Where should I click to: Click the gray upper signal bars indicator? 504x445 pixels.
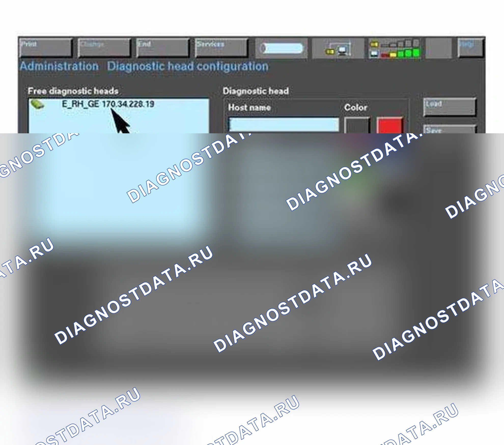click(400, 44)
